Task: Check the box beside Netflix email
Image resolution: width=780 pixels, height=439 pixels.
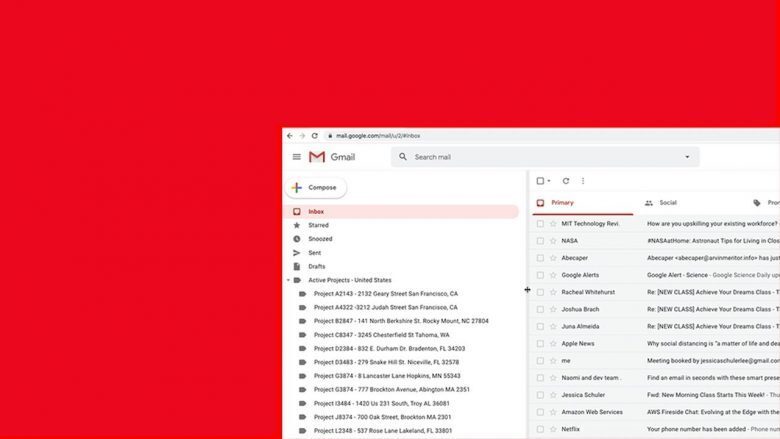Action: click(x=540, y=428)
